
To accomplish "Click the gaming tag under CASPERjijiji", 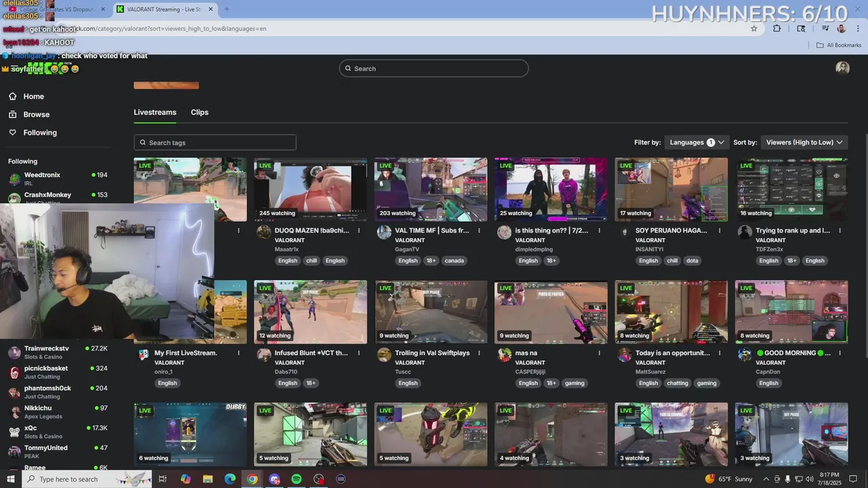I will click(574, 383).
